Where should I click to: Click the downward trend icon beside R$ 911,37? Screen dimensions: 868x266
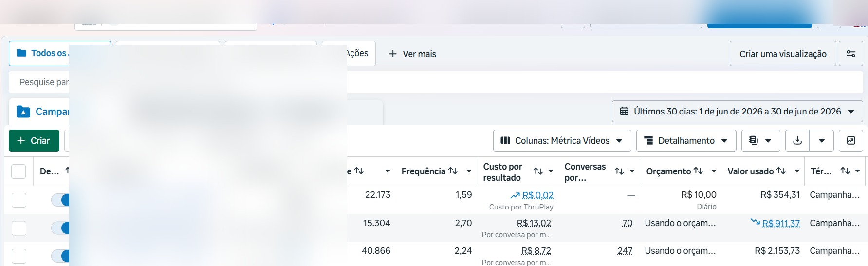tap(755, 222)
